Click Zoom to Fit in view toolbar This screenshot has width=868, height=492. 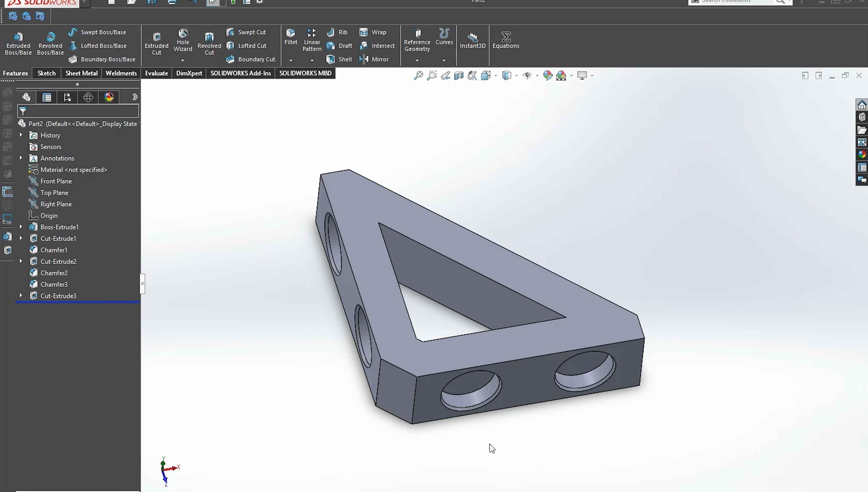point(418,75)
